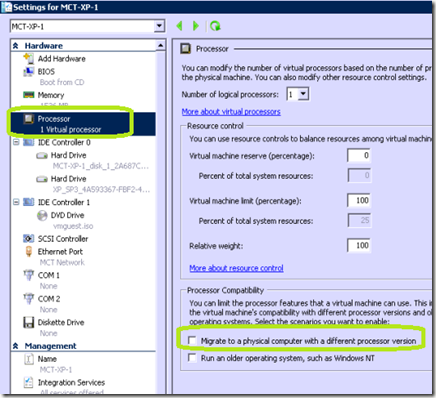The image size is (436, 398).
Task: Select the Ethernet Port label
Action: click(60, 252)
